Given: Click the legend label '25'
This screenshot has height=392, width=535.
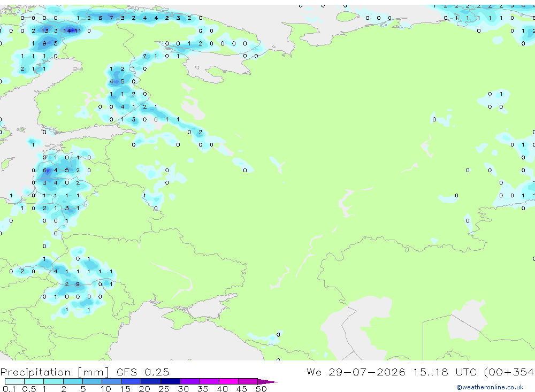Looking at the screenshot, I should click(x=164, y=389).
